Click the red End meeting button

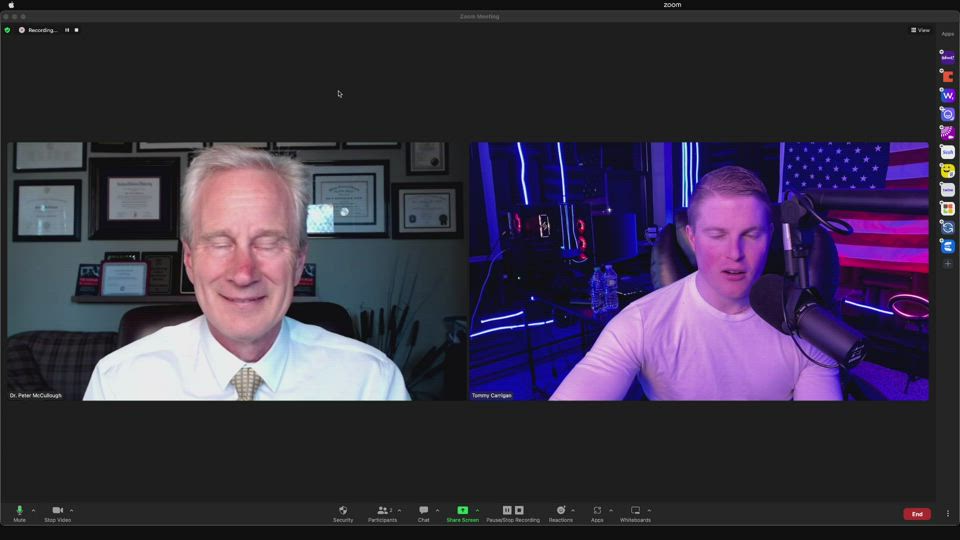click(x=916, y=514)
